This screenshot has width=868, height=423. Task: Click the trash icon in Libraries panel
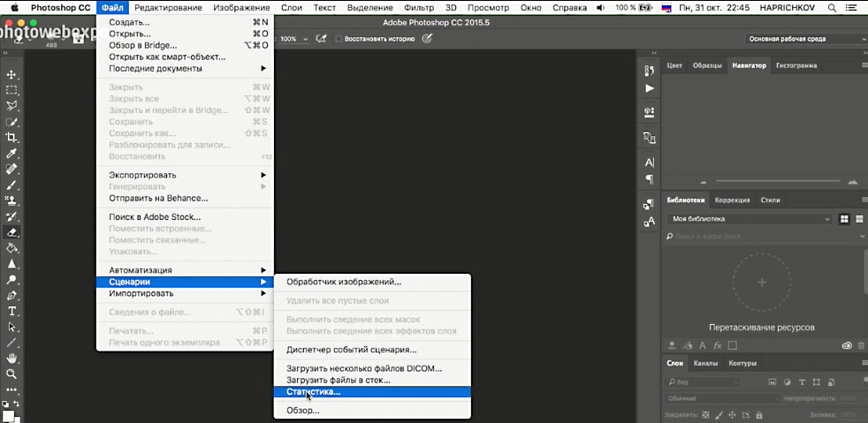coord(861,345)
